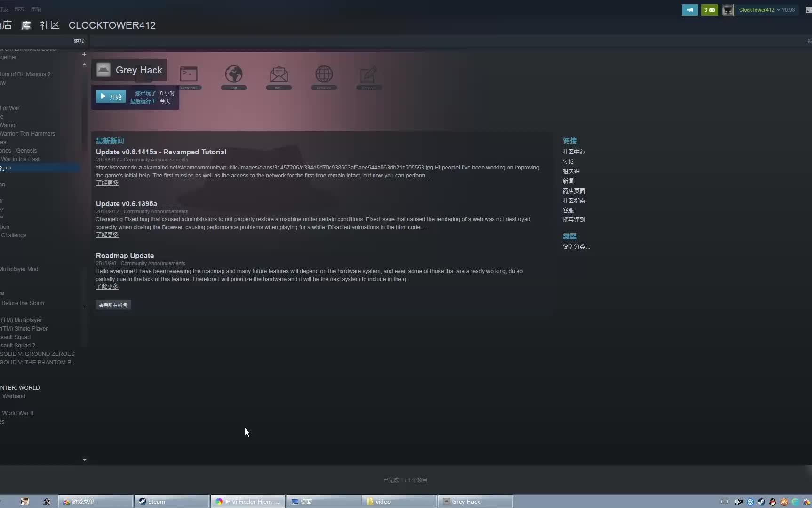Open 新闻 news link in sidebar

(568, 181)
